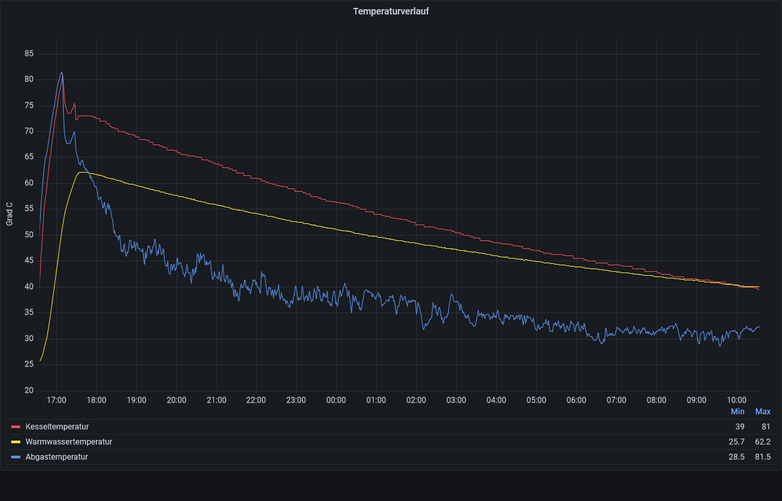This screenshot has height=501, width=782.
Task: Select Abgastemperatur's Max value 81.5
Action: point(762,457)
